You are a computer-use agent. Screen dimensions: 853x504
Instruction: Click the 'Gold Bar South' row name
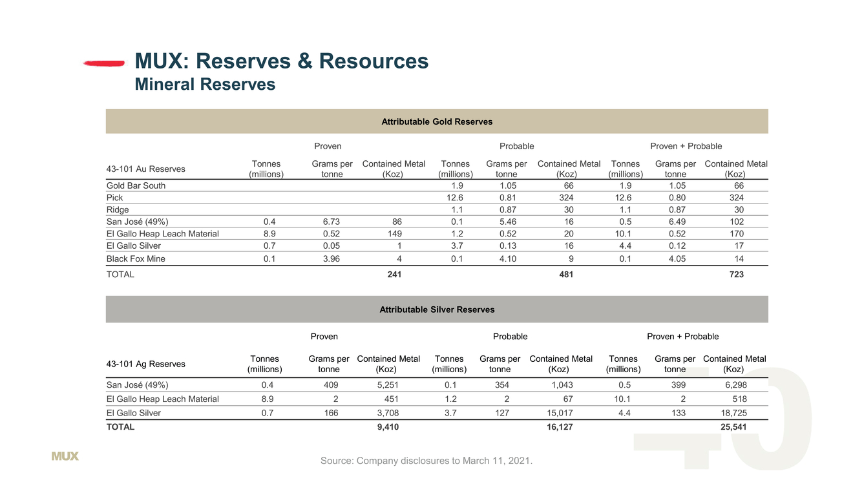click(x=136, y=185)
